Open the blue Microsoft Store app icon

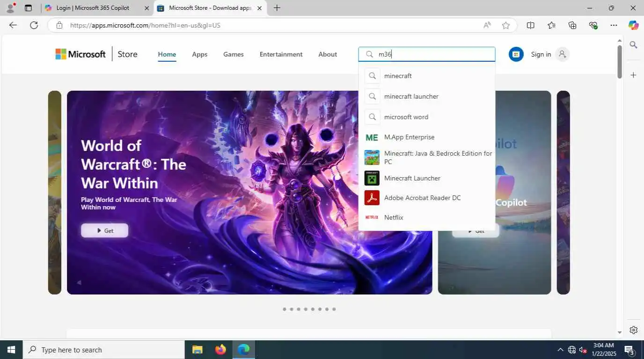click(516, 54)
